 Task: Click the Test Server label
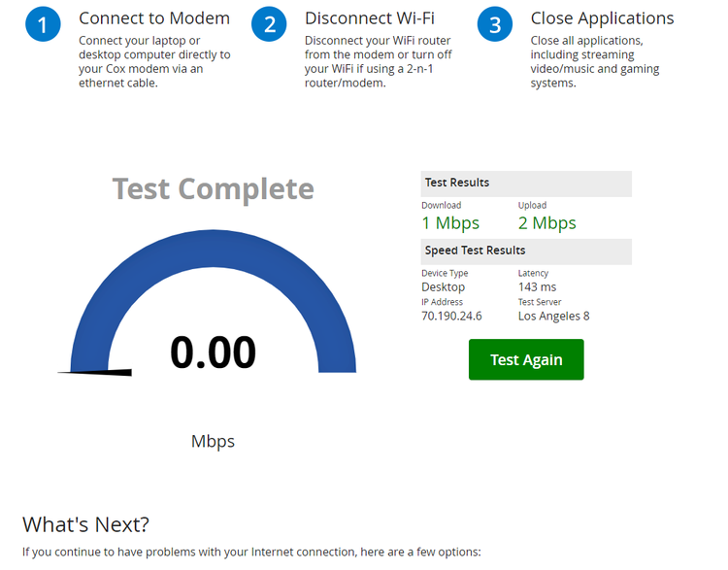point(540,302)
